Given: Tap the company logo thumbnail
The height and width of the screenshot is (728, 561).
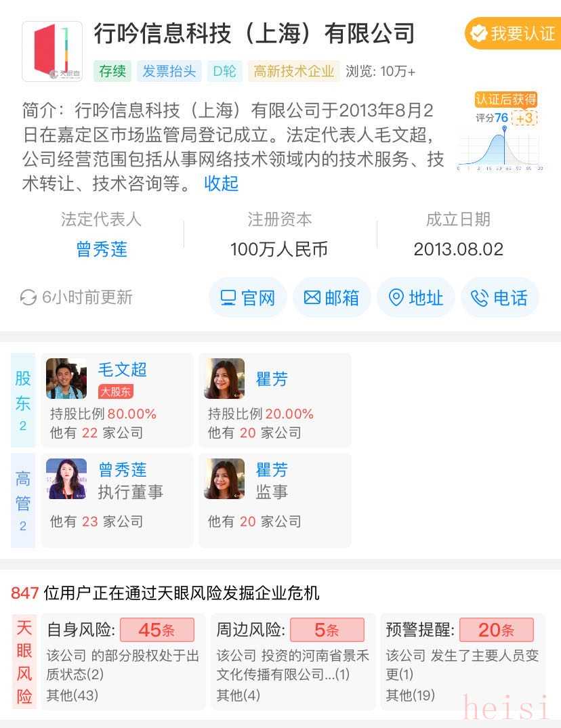Looking at the screenshot, I should pos(52,51).
